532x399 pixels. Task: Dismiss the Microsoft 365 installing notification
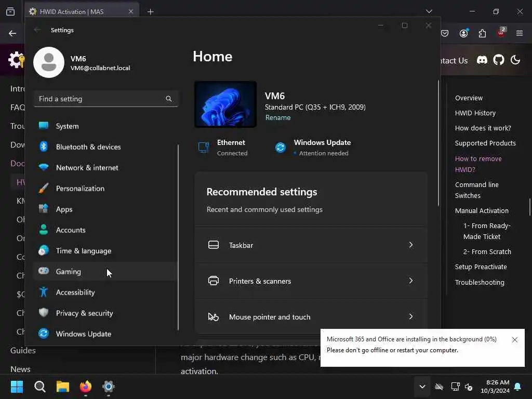[515, 340]
